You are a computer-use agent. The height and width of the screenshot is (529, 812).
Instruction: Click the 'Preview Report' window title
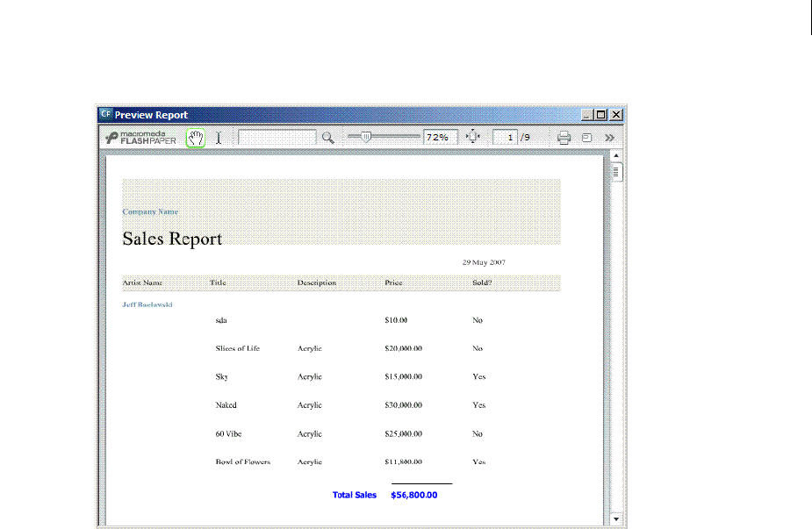(x=151, y=115)
